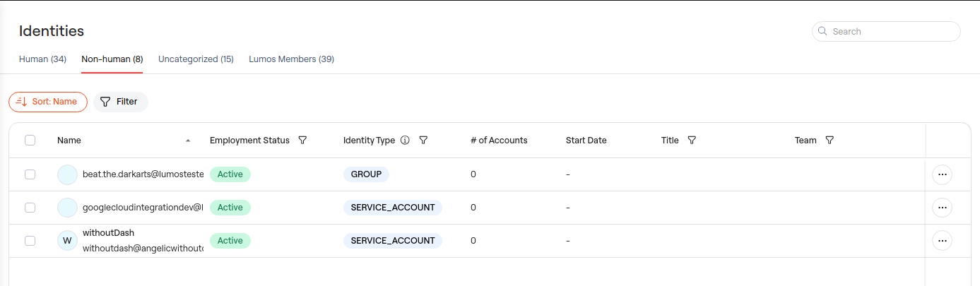The image size is (980, 286).
Task: Open the withoutDash identity name
Action: pos(108,233)
